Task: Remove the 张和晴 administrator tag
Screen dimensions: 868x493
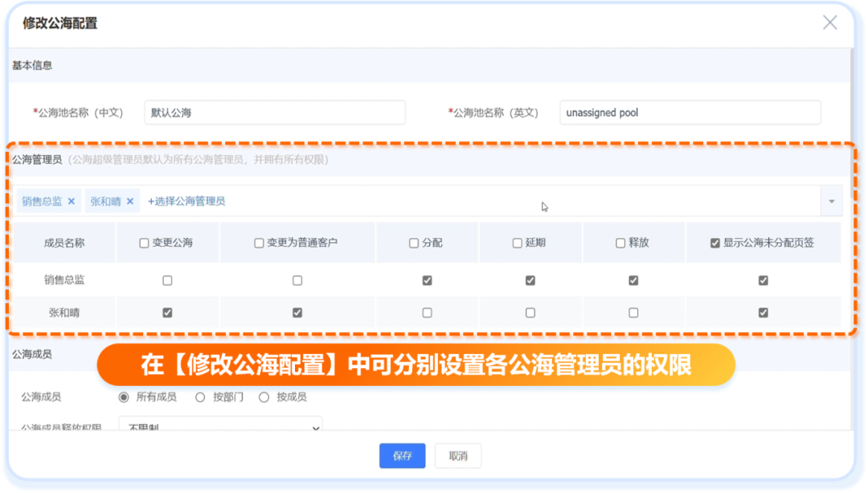Action: click(128, 201)
